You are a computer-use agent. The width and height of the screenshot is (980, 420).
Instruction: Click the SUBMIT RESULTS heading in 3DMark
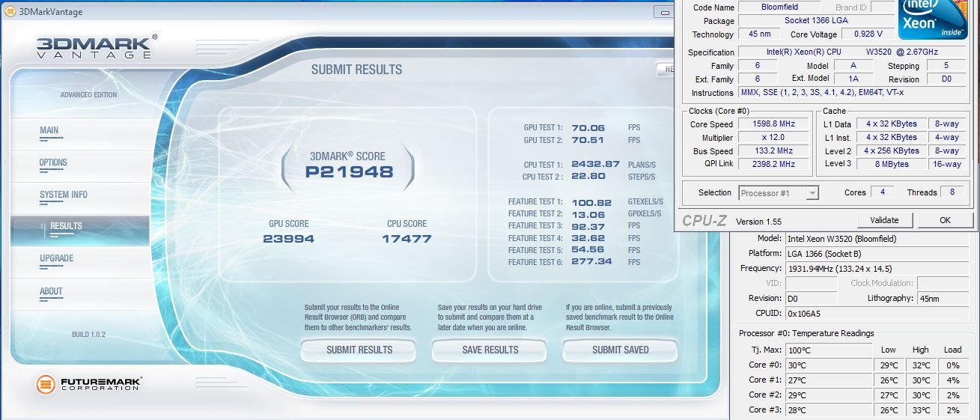click(x=356, y=70)
